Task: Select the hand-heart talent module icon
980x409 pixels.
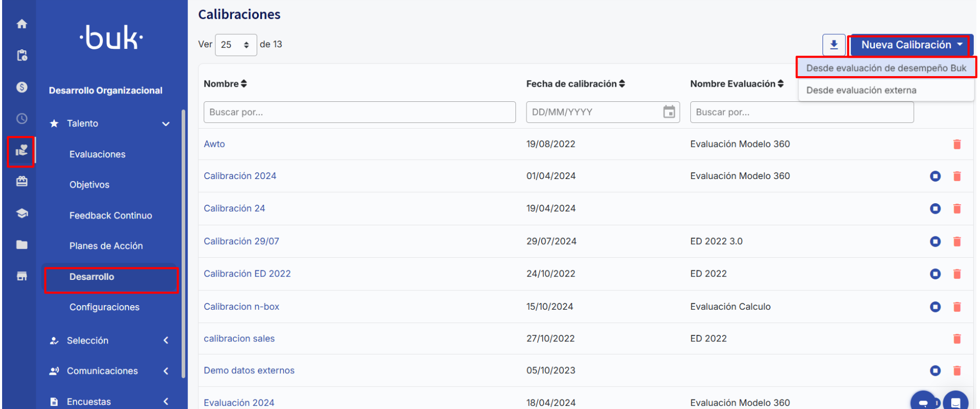Action: (22, 151)
